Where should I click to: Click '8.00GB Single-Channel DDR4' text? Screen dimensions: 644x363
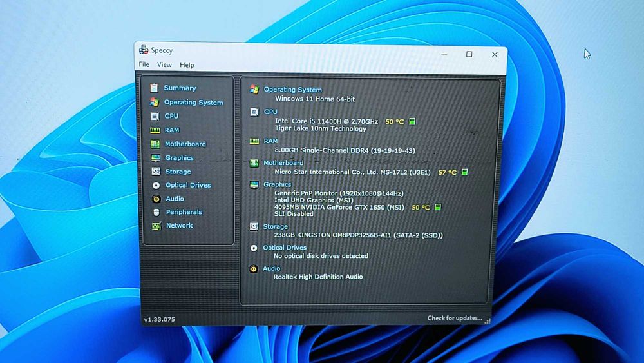point(321,150)
